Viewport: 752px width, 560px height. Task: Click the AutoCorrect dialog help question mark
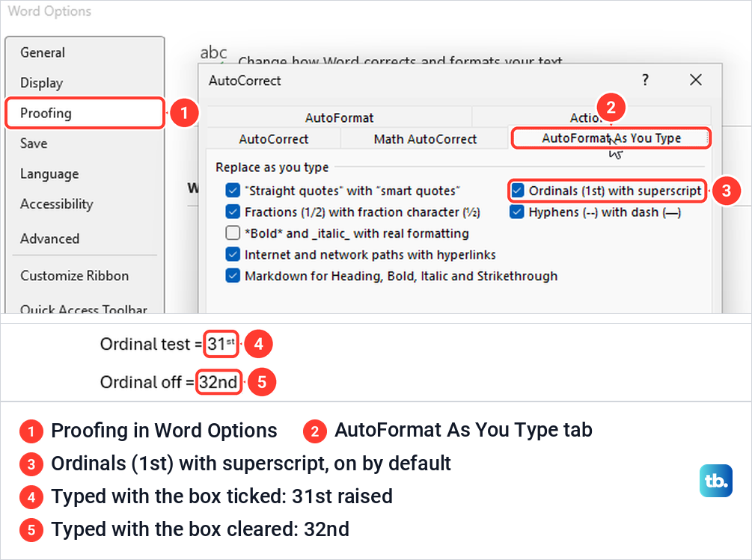point(645,79)
